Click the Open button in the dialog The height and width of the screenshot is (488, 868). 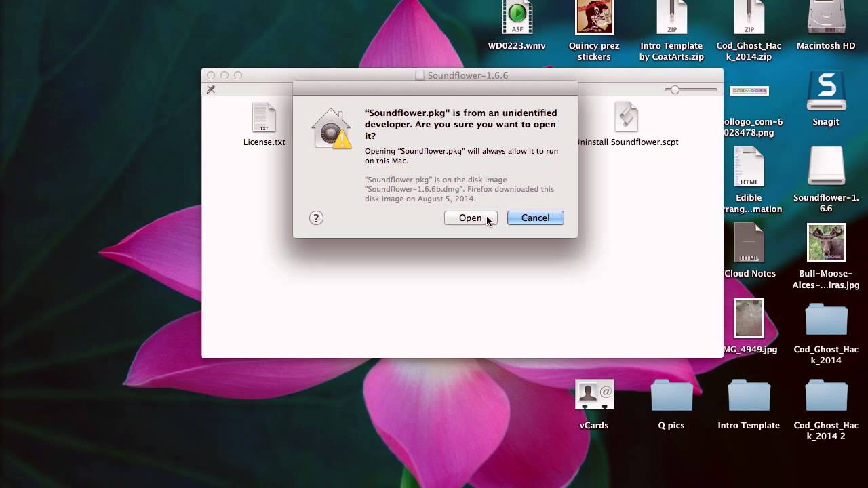pyautogui.click(x=471, y=218)
